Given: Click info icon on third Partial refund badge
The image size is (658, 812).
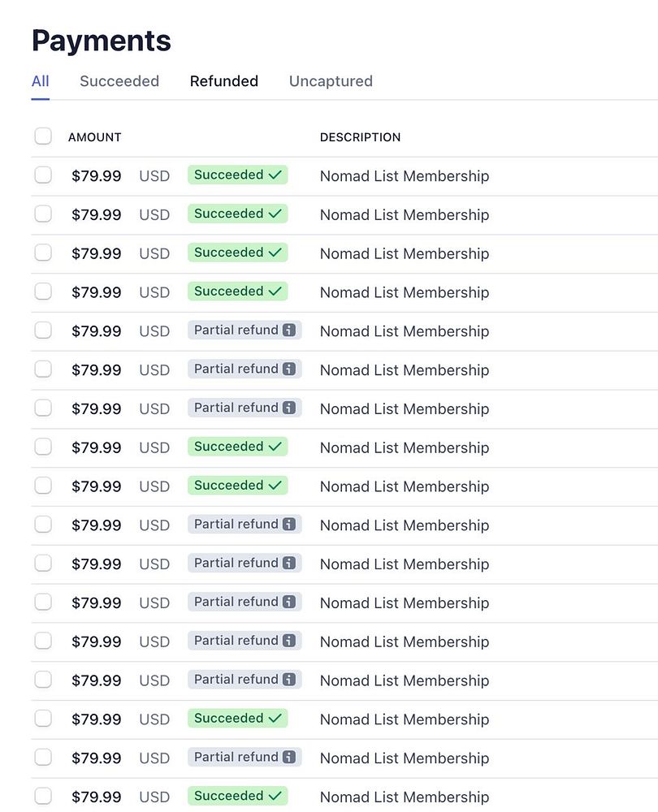Looking at the screenshot, I should click(x=288, y=408).
